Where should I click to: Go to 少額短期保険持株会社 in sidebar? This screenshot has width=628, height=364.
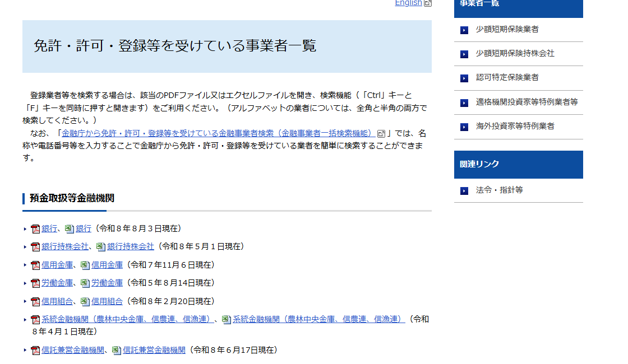pos(515,53)
